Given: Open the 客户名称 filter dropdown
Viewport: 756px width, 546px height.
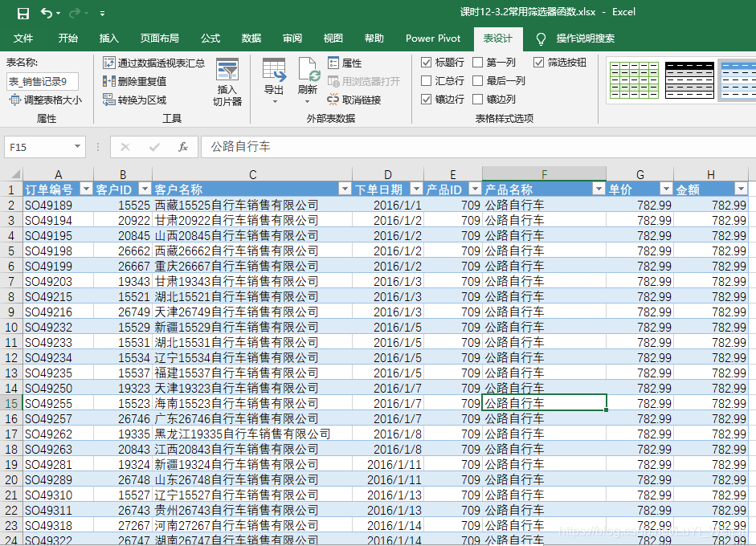Looking at the screenshot, I should [344, 189].
